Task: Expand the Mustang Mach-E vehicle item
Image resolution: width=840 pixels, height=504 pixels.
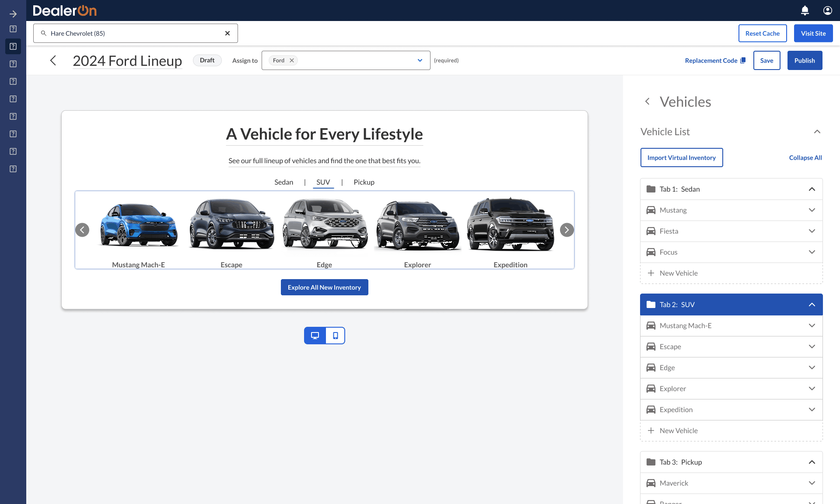Action: (x=812, y=325)
